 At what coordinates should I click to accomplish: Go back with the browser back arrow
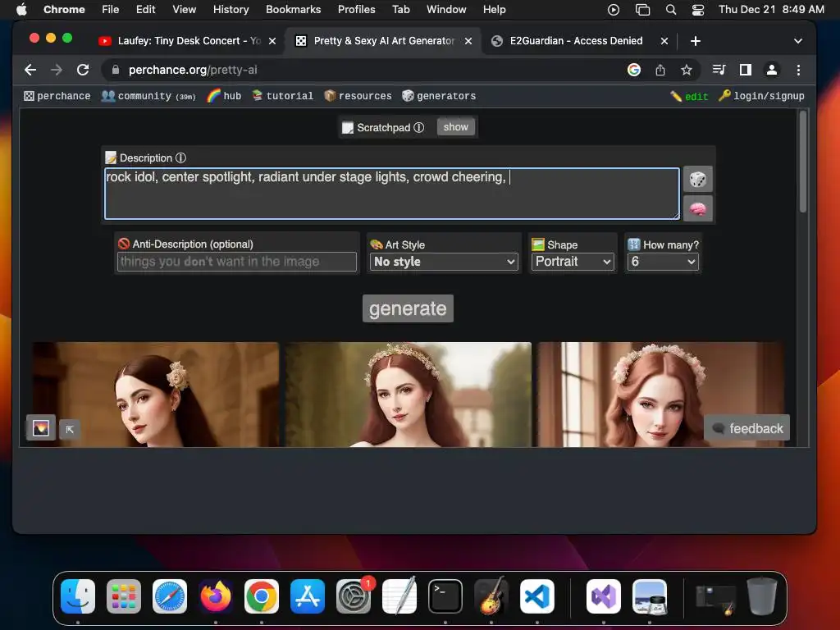[30, 70]
